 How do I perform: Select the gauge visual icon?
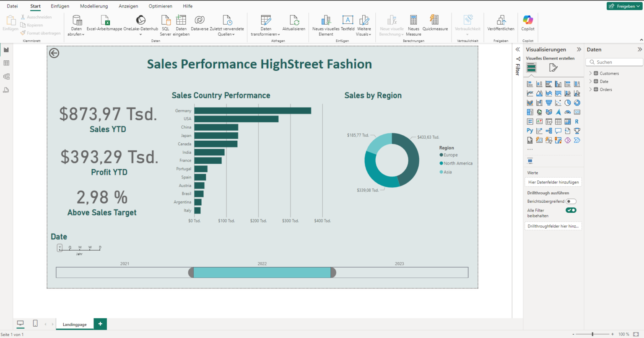(x=568, y=112)
